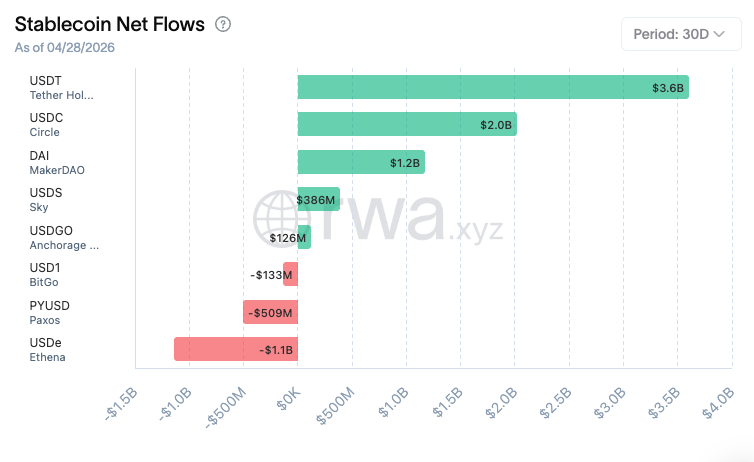Click the USDS Sky label
Screen dimensions: 754x462
[x=48, y=199]
